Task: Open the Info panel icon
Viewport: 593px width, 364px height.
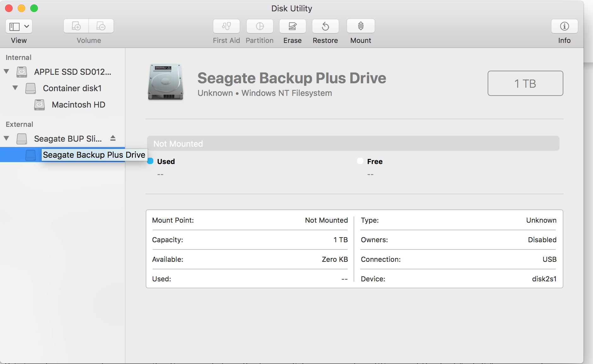Action: pyautogui.click(x=565, y=26)
